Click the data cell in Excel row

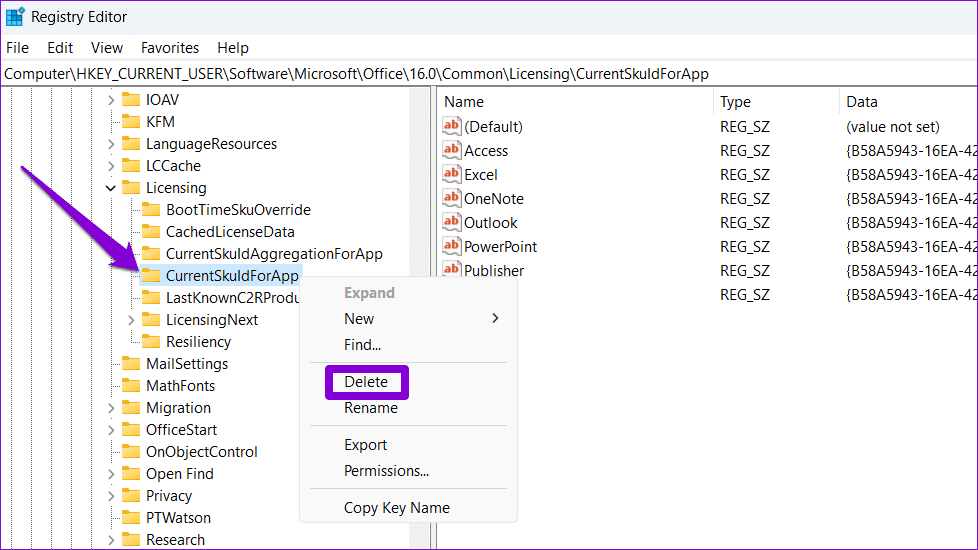[911, 175]
